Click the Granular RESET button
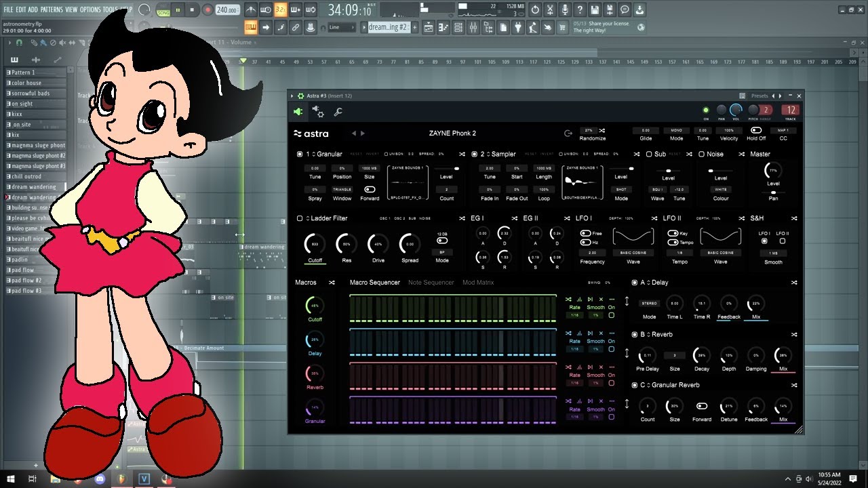Image resolution: width=868 pixels, height=488 pixels. coord(357,154)
